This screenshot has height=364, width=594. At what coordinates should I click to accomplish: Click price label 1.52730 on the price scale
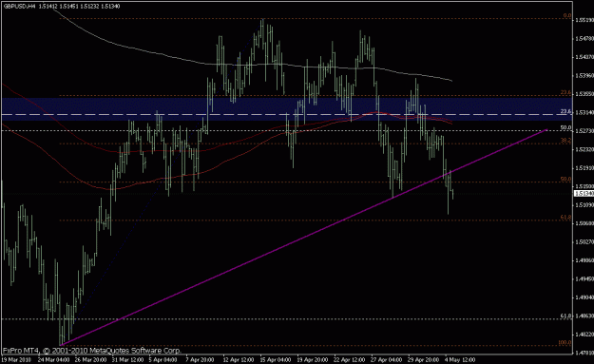pyautogui.click(x=584, y=131)
